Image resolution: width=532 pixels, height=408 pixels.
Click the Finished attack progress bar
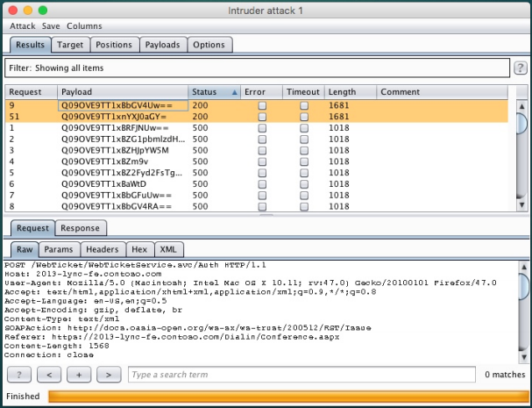pyautogui.click(x=288, y=397)
